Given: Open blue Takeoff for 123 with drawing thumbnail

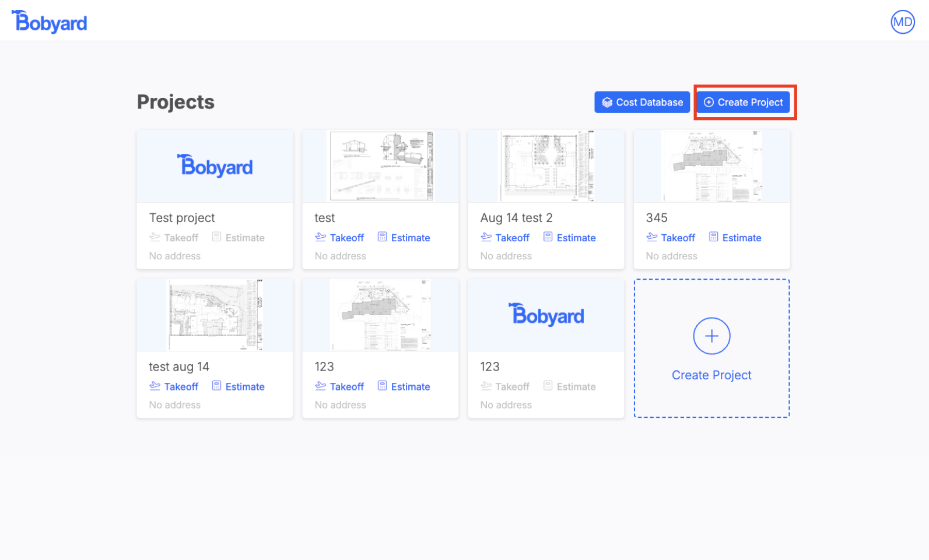Looking at the screenshot, I should 339,386.
